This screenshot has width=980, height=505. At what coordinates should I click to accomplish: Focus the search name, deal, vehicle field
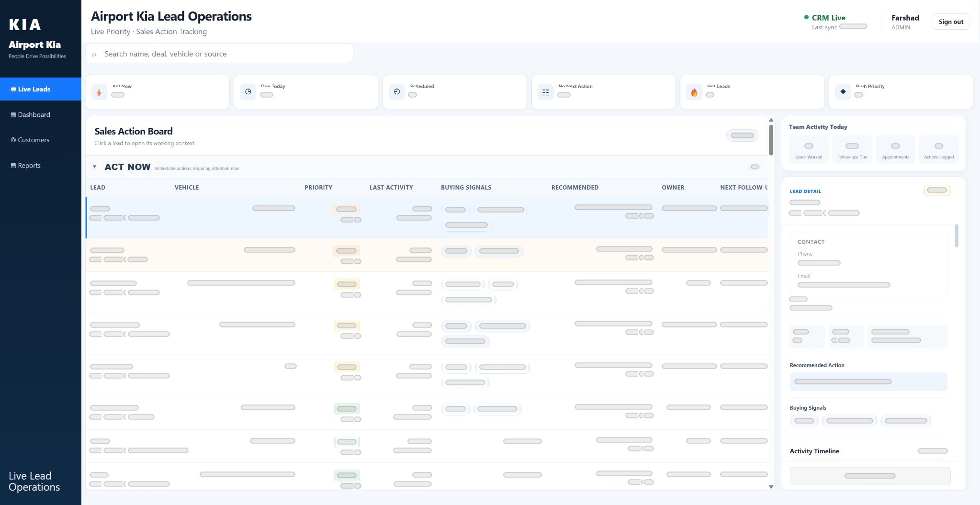click(219, 54)
